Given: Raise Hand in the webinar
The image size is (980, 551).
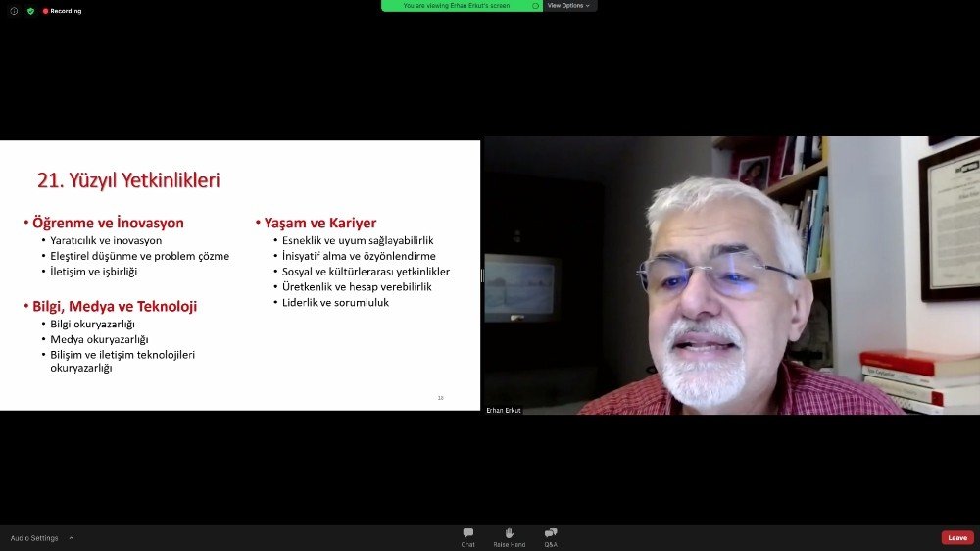Looking at the screenshot, I should 509,537.
